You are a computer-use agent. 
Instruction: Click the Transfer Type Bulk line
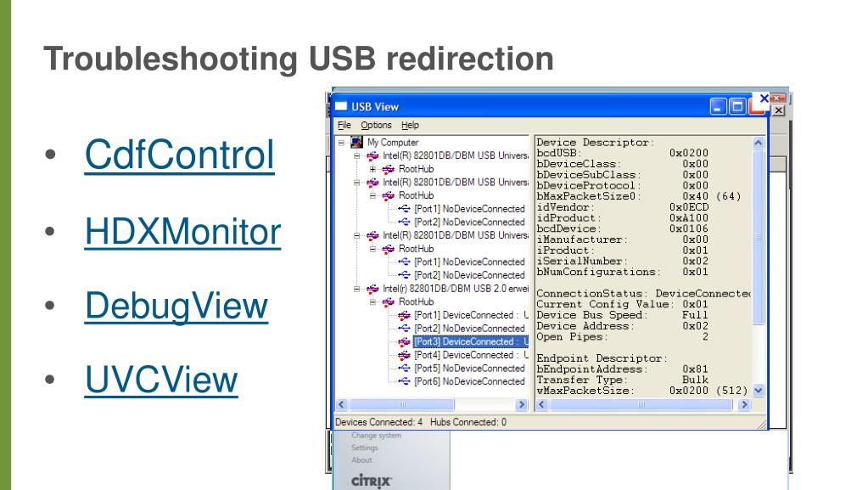[x=622, y=380]
